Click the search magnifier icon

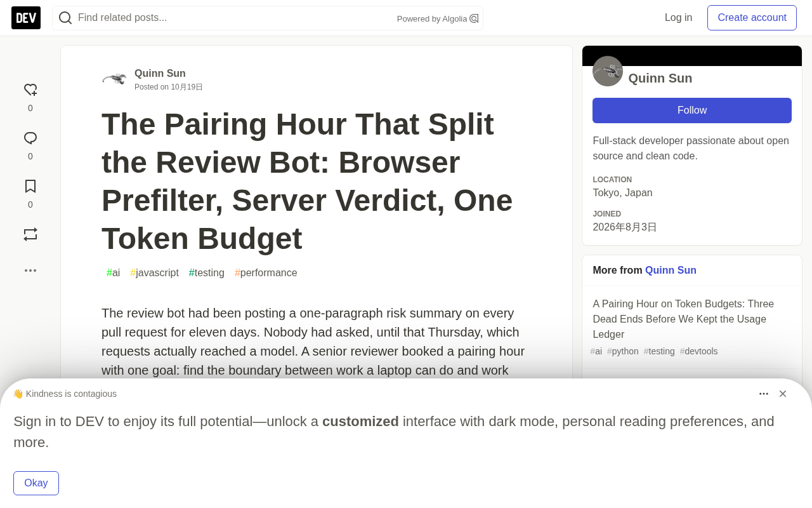pos(65,18)
